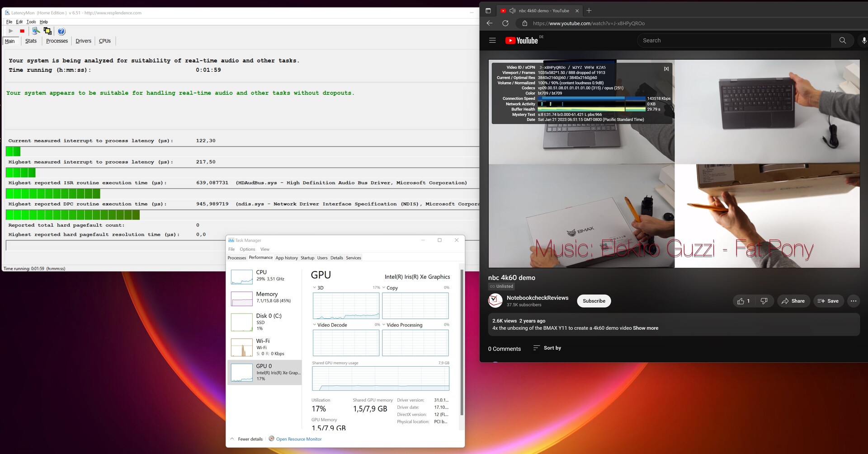Select Disk 0 (C:) performance entry

(x=264, y=322)
